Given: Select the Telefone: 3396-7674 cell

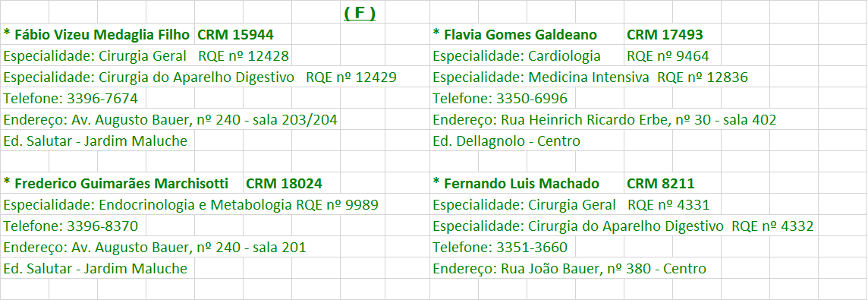Looking at the screenshot, I should point(71,99).
